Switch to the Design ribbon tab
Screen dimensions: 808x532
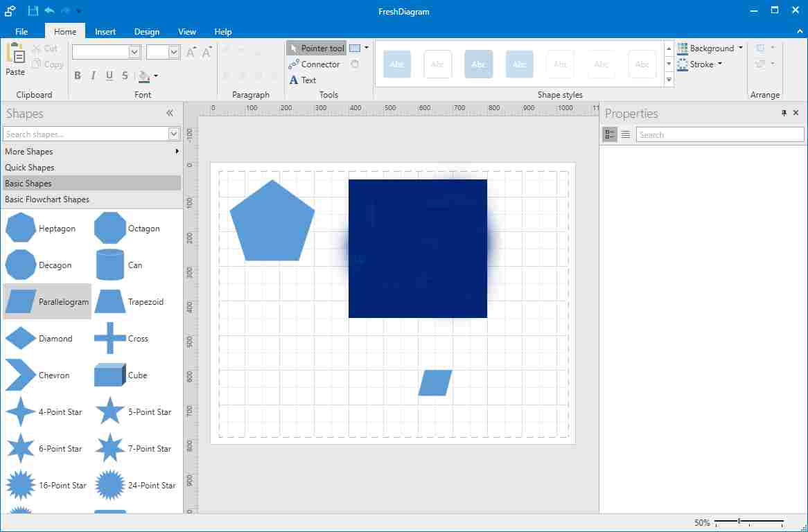click(147, 31)
